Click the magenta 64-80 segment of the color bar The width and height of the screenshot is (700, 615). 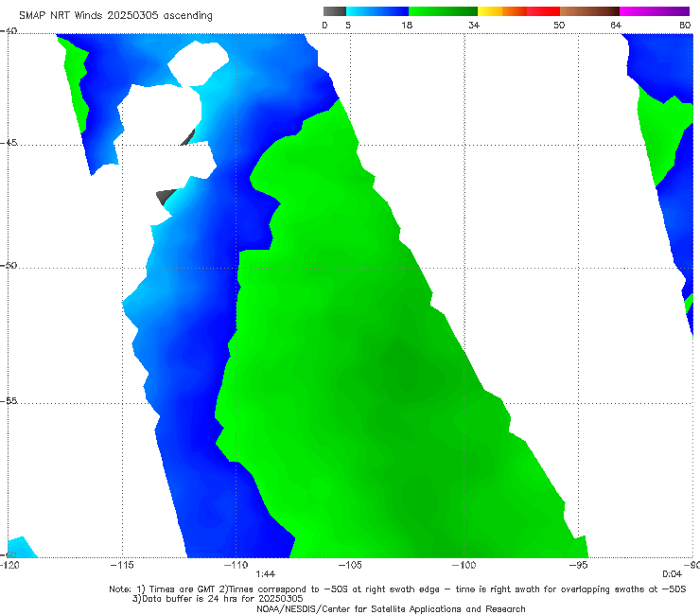655,11
